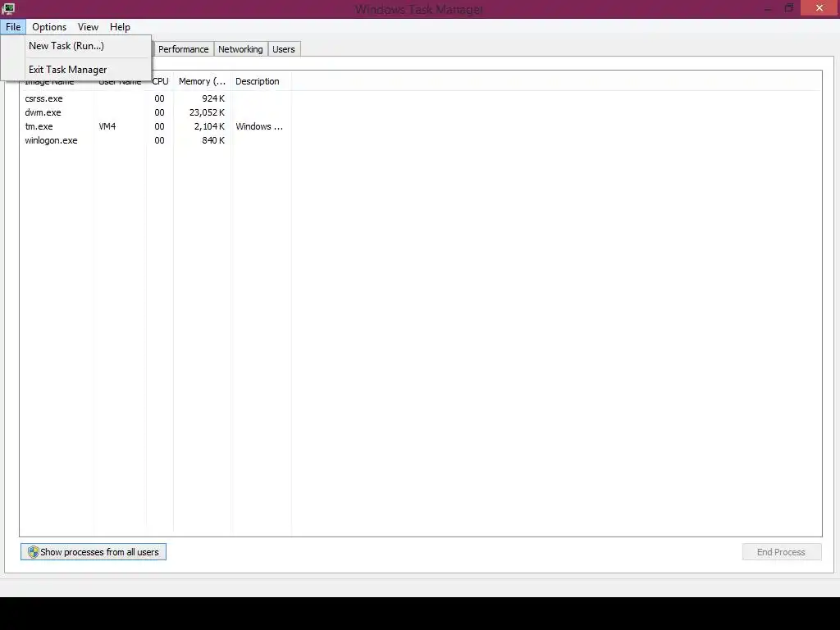Restore down the Task Manager window
840x630 pixels.
[789, 8]
